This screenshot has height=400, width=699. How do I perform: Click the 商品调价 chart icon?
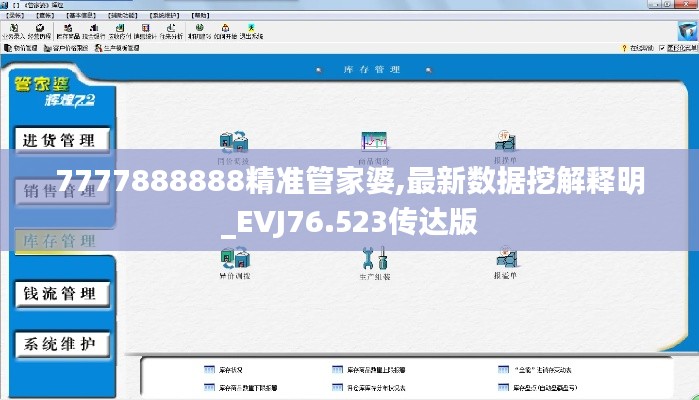tap(374, 141)
